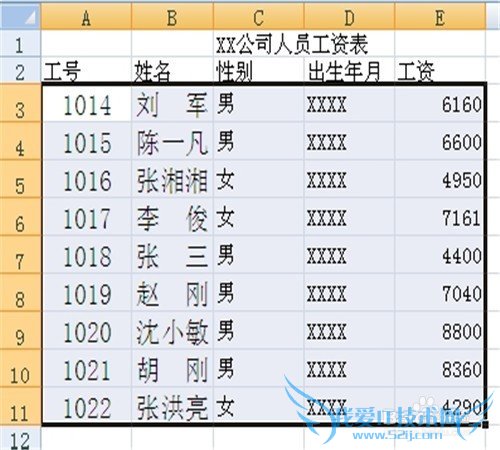The image size is (500, 450).
Task: Click the name cell 张湘湘
Action: tap(172, 179)
